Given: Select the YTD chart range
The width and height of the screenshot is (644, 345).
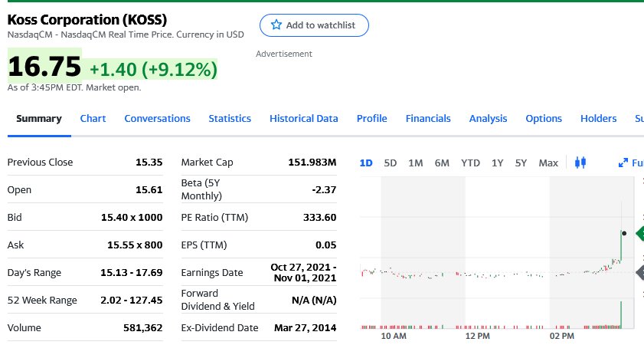Looking at the screenshot, I should point(470,163).
